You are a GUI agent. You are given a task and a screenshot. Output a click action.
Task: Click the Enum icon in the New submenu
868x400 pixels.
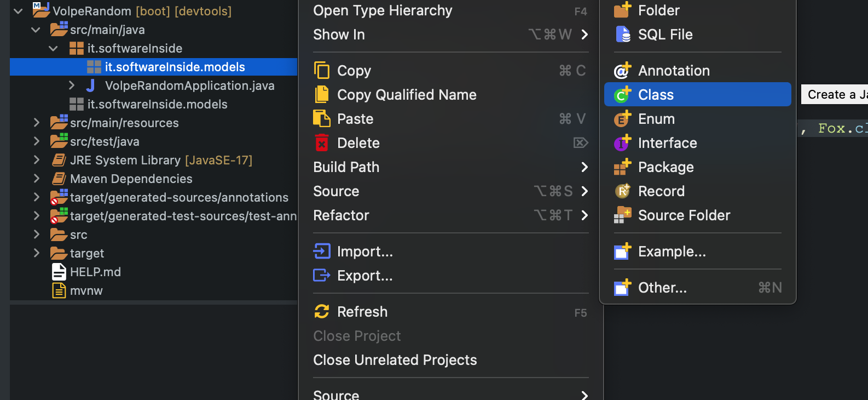(622, 119)
